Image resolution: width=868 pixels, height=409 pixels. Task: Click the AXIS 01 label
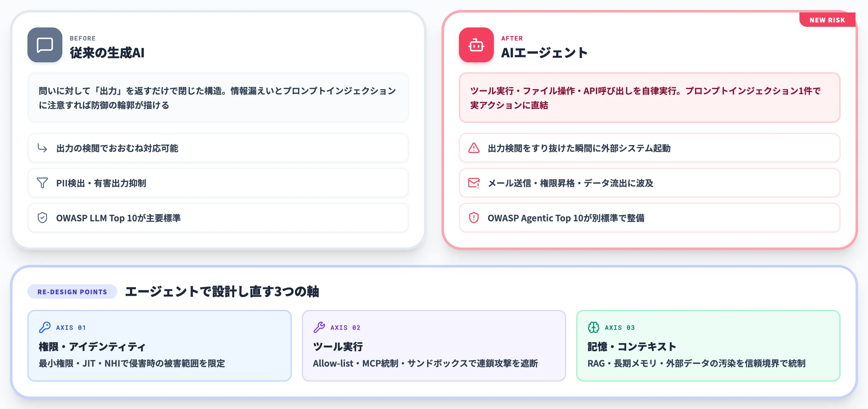(x=71, y=327)
